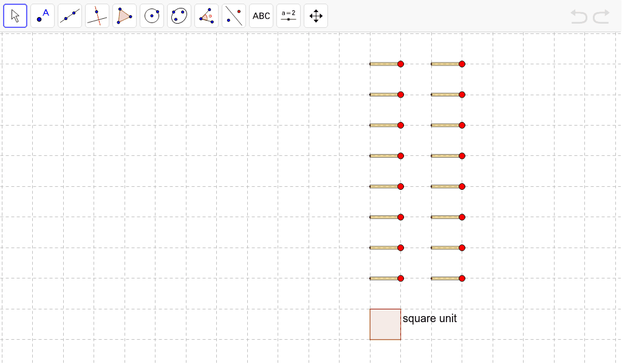Select third red point in left column
Screen dimensions: 622x364
[x=401, y=125]
